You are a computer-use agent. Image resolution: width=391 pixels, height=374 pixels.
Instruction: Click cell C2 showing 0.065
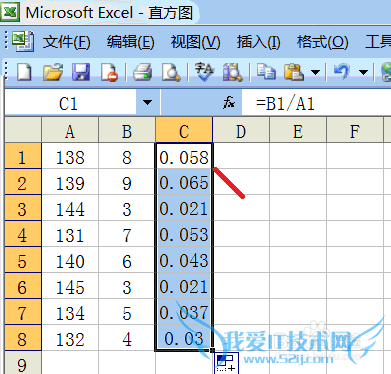(184, 182)
